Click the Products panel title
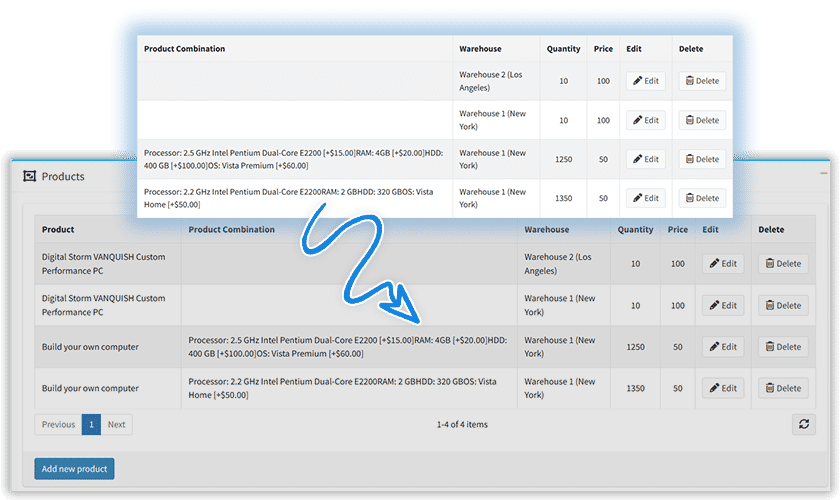Viewport: 840px width, 500px height. pyautogui.click(x=63, y=176)
